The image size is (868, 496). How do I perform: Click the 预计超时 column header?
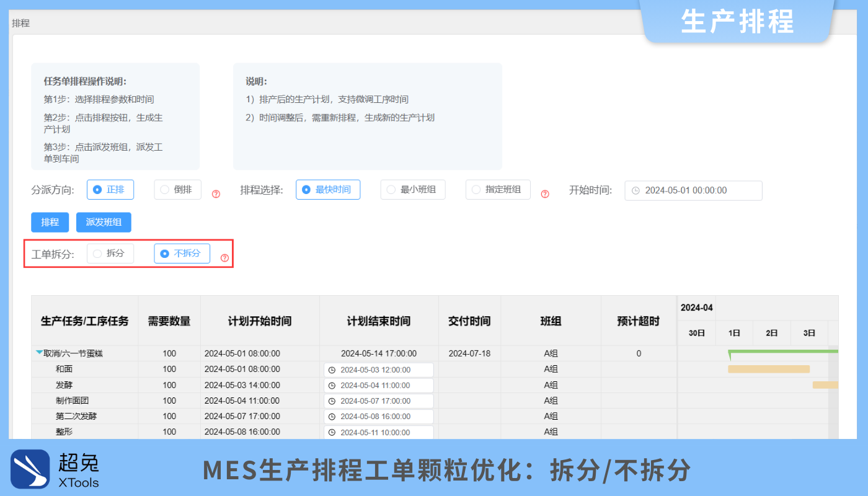coord(638,321)
